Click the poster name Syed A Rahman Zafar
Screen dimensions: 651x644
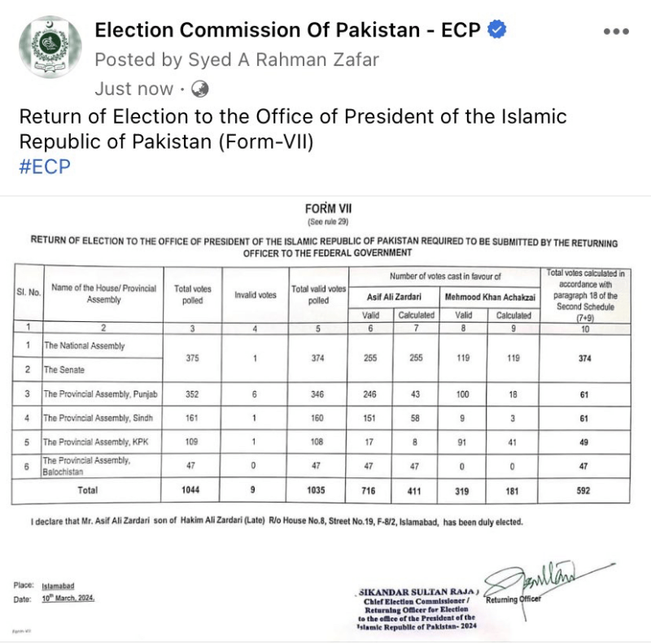(283, 59)
